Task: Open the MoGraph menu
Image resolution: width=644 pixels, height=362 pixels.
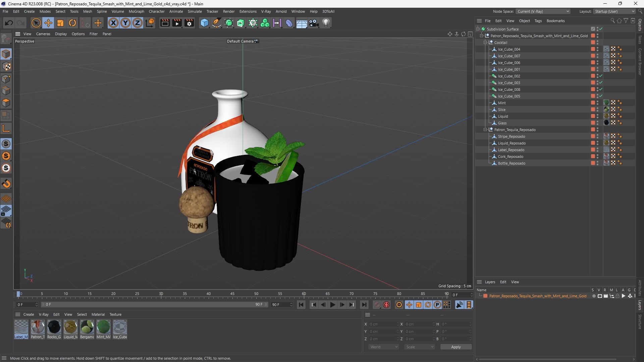Action: [x=136, y=11]
